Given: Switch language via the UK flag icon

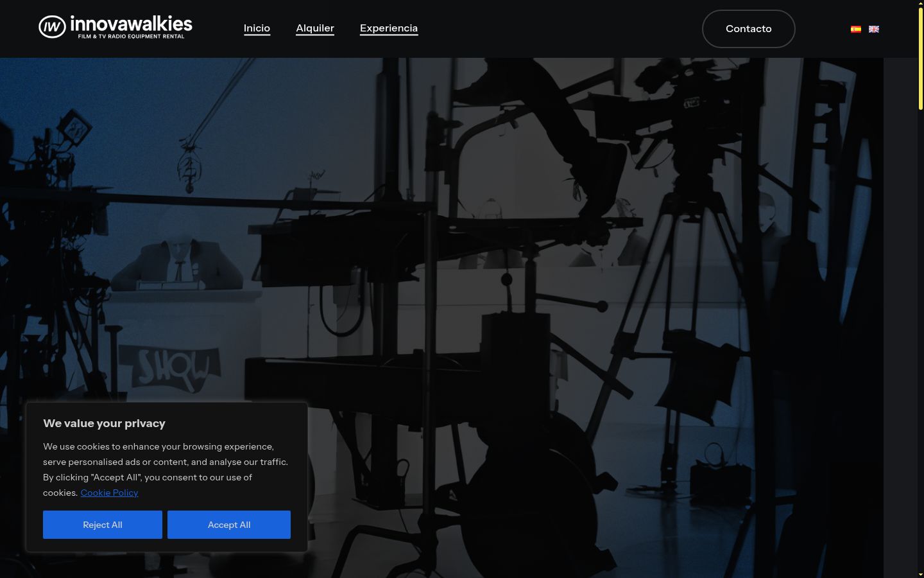Looking at the screenshot, I should pyautogui.click(x=874, y=29).
